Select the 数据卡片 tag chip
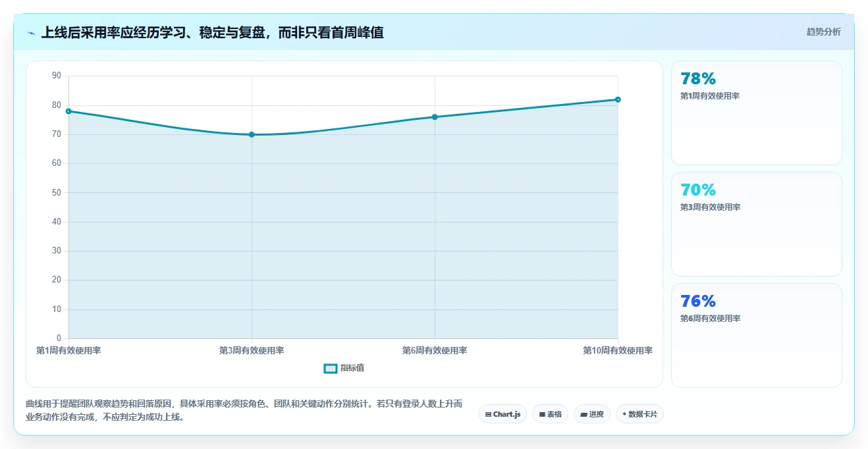The image size is (868, 449). pos(639,414)
